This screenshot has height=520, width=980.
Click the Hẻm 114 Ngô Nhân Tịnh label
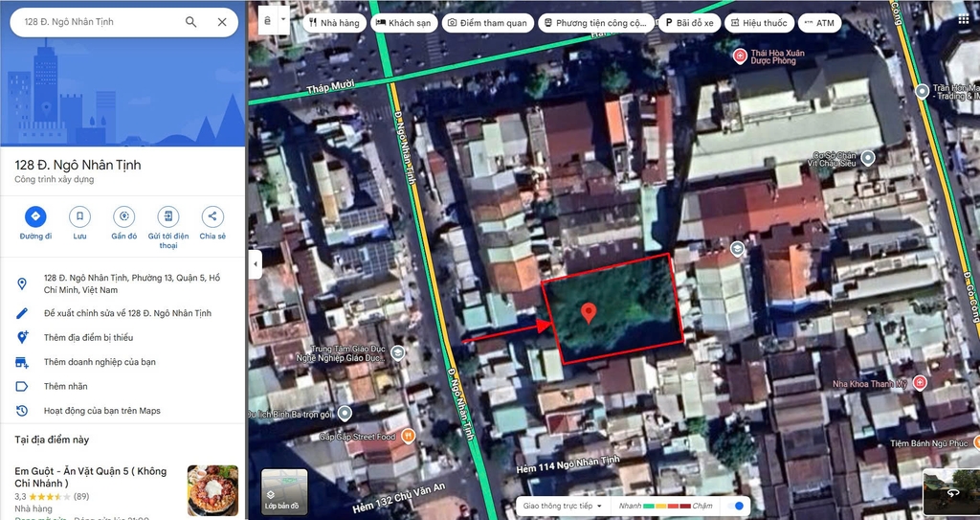(x=568, y=464)
